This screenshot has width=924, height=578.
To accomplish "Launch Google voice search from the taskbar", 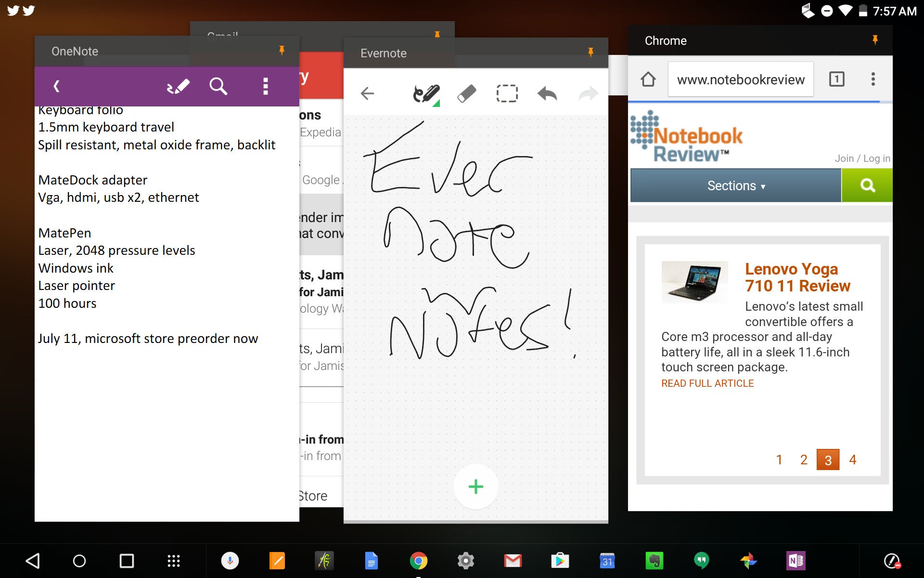I will [230, 561].
